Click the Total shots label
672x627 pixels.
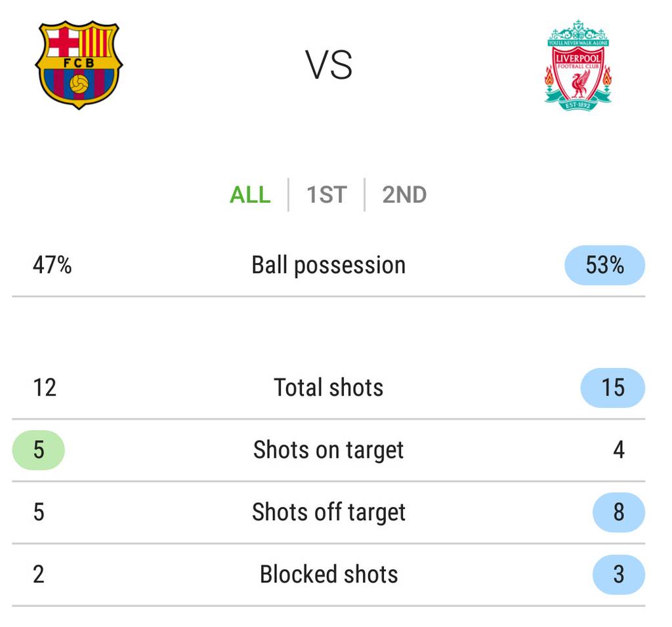pyautogui.click(x=329, y=387)
